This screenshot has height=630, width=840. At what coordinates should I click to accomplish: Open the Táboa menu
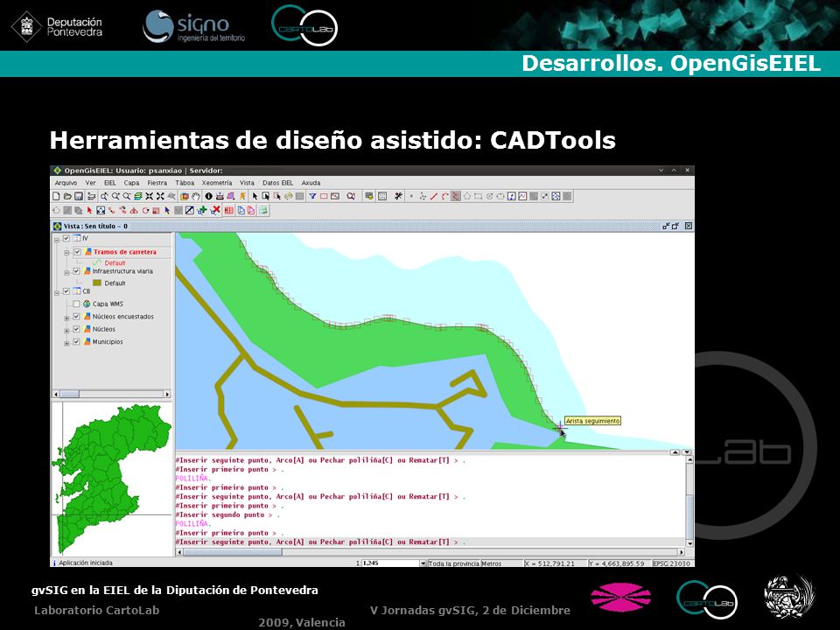pos(185,183)
